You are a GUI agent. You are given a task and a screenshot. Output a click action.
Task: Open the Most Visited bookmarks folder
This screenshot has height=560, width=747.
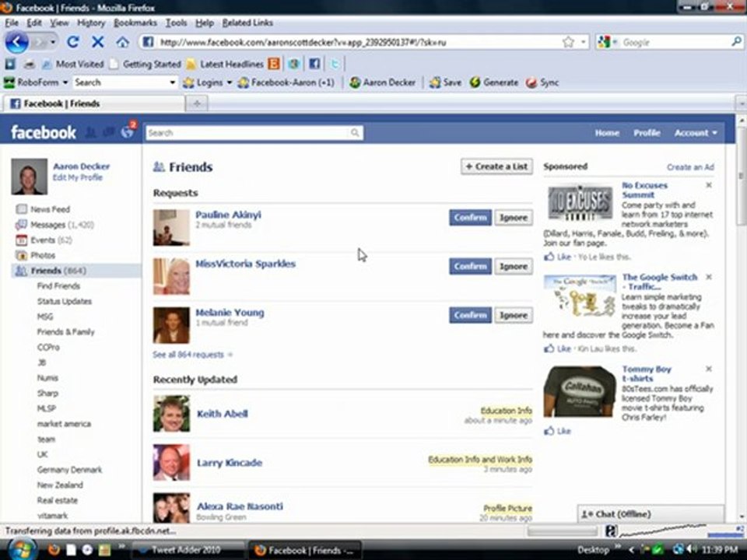pos(73,64)
